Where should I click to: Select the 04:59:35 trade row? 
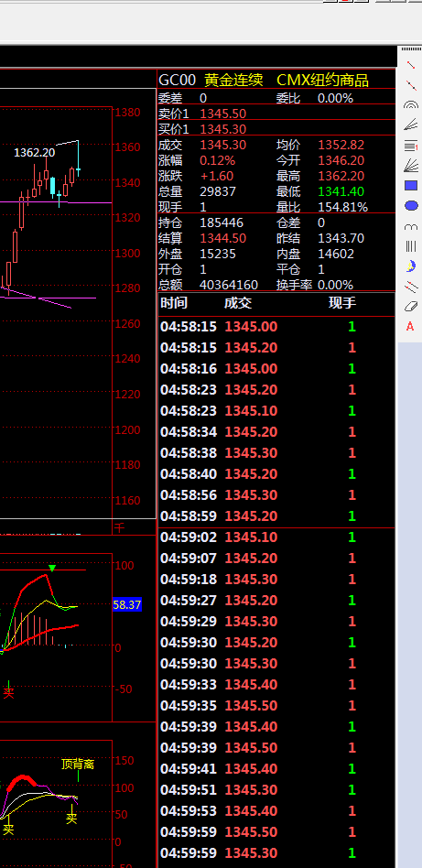tap(276, 706)
